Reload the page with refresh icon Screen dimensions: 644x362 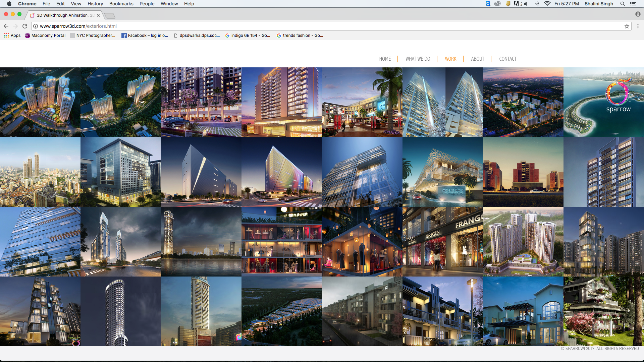pyautogui.click(x=25, y=26)
